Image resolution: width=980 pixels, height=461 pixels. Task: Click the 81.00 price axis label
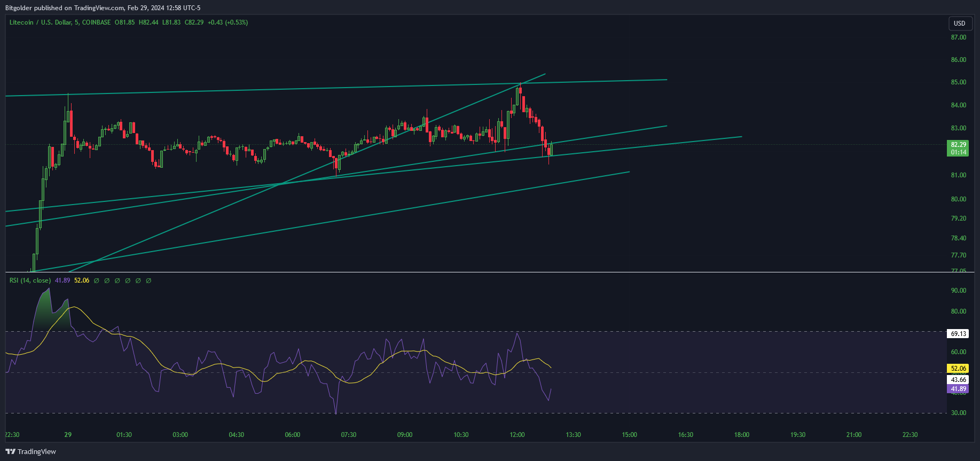click(958, 175)
